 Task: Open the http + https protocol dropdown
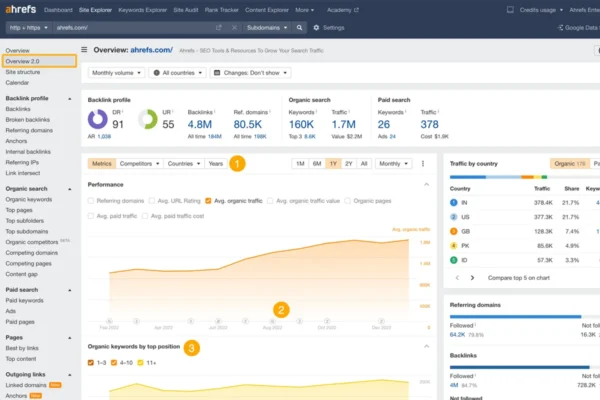tap(29, 28)
